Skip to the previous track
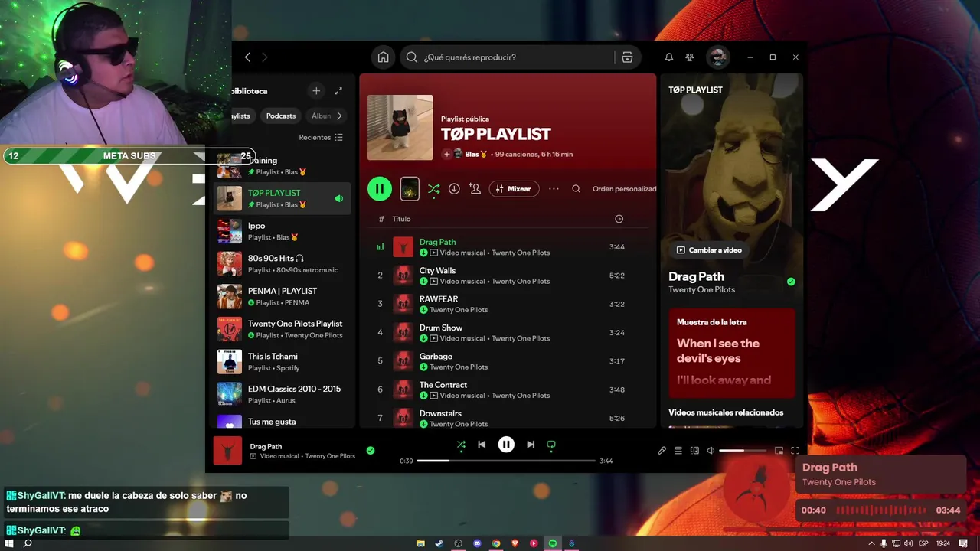The height and width of the screenshot is (551, 980). [482, 445]
